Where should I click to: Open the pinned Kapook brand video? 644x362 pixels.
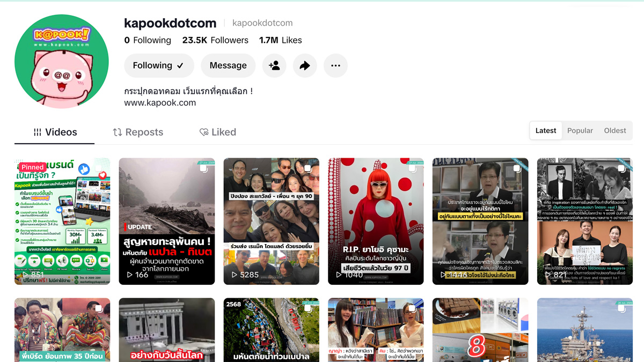62,221
